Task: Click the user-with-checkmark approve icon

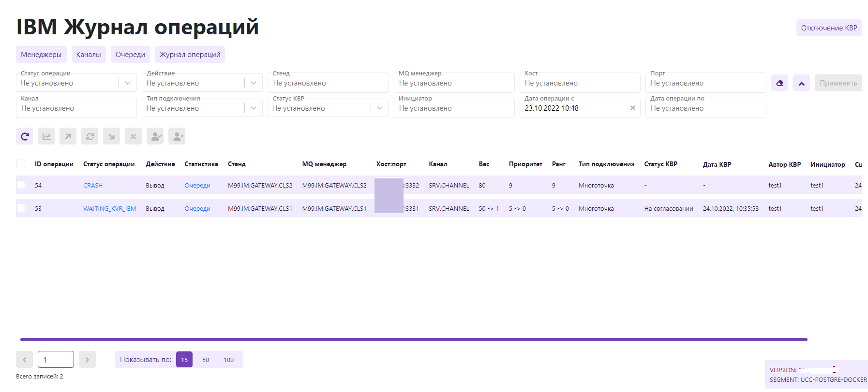Action: [x=155, y=137]
